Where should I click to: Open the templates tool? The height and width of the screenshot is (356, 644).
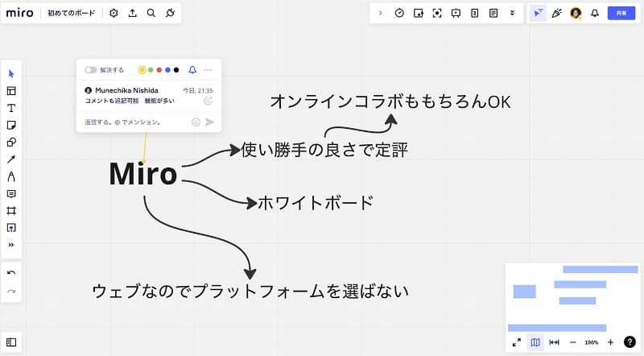click(x=11, y=91)
